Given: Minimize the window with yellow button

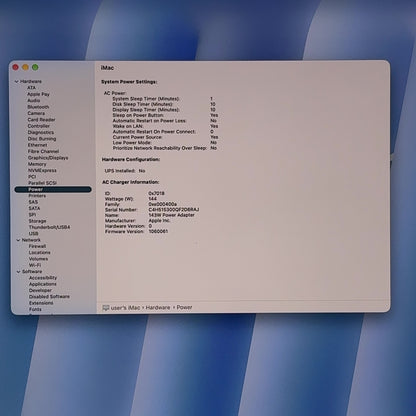Looking at the screenshot, I should click(x=25, y=67).
